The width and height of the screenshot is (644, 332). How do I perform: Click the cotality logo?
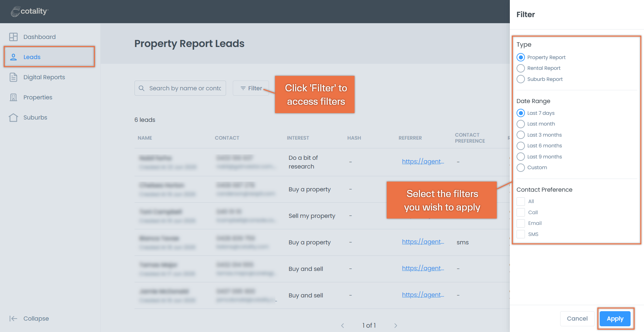pos(30,11)
